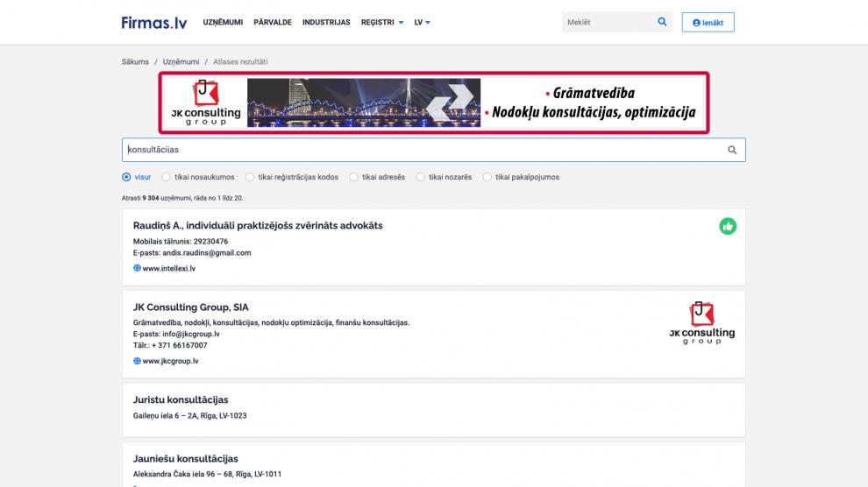Choose "tikai adresēs" search filter
Image resolution: width=868 pixels, height=487 pixels.
354,177
